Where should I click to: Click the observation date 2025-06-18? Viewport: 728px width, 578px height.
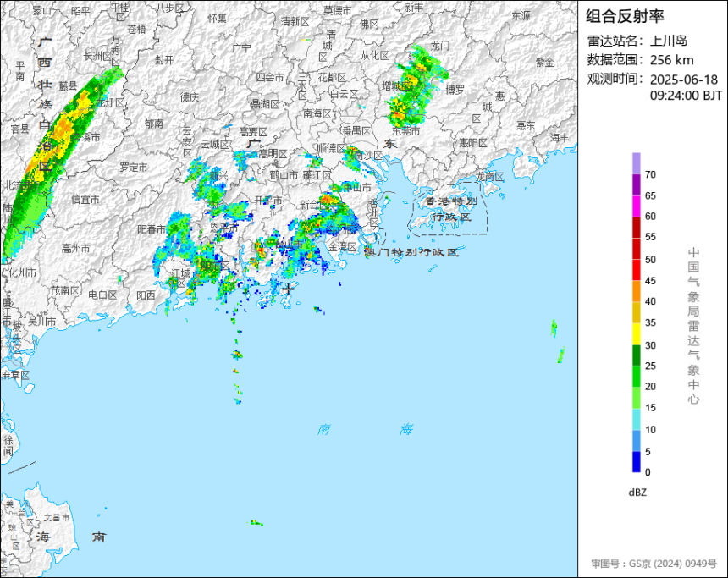(683, 80)
